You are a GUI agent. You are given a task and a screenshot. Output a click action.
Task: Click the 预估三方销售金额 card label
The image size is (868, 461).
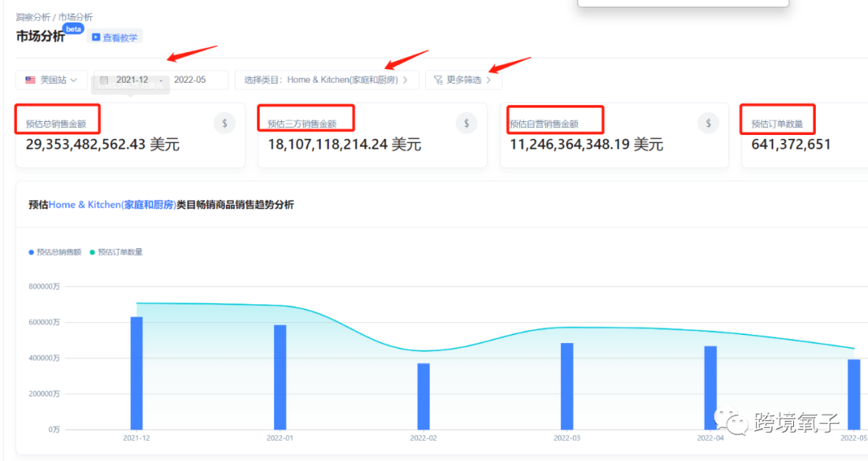click(x=302, y=124)
